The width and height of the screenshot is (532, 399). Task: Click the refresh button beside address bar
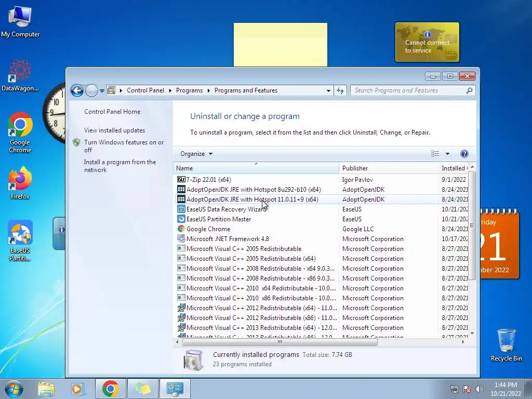pyautogui.click(x=340, y=90)
